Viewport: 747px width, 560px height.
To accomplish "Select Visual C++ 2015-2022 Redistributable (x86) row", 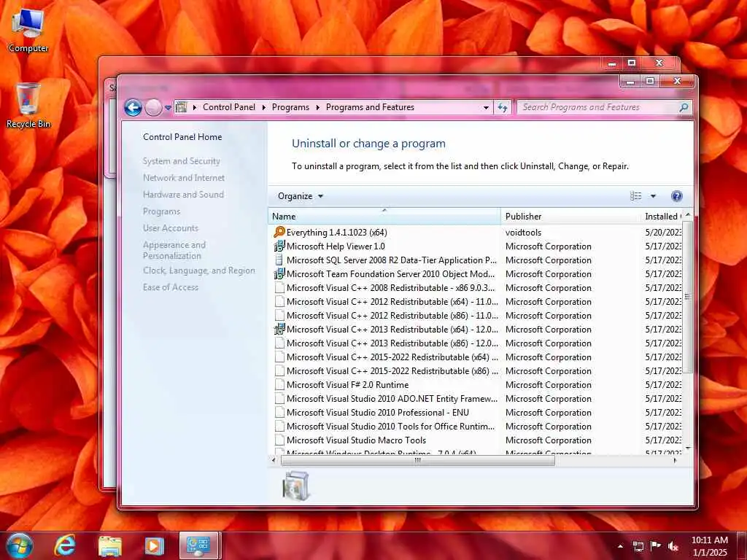I will 478,370.
